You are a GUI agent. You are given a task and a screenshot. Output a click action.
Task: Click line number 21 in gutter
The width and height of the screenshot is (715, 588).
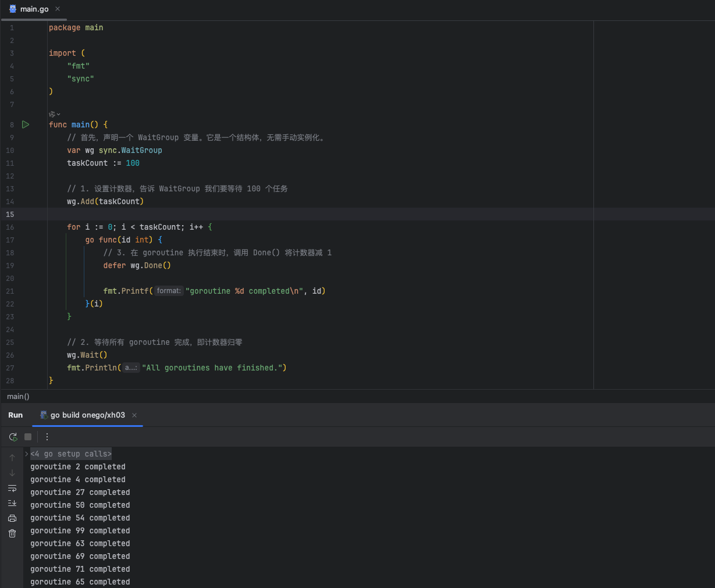[10, 291]
